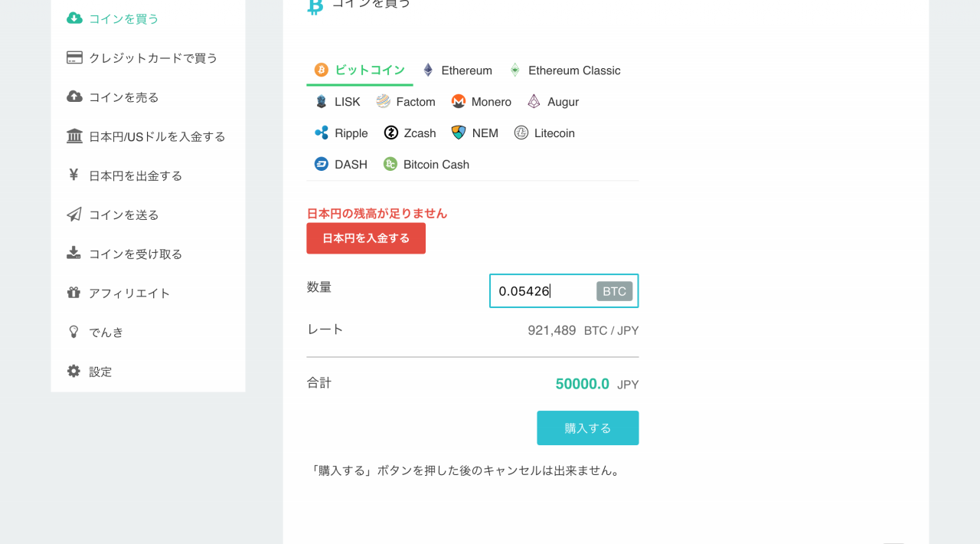Screen dimensions: 980x544
Task: Click the grey Litecoin logo icon
Action: [521, 133]
